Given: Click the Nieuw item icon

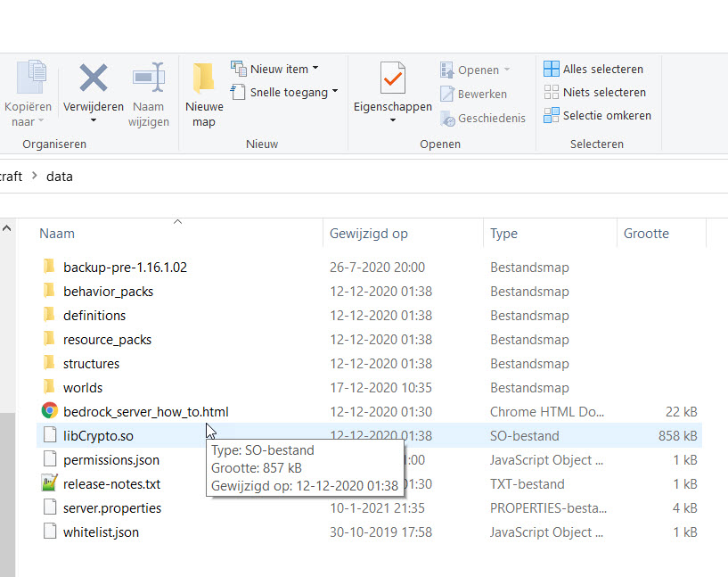Looking at the screenshot, I should [x=239, y=69].
